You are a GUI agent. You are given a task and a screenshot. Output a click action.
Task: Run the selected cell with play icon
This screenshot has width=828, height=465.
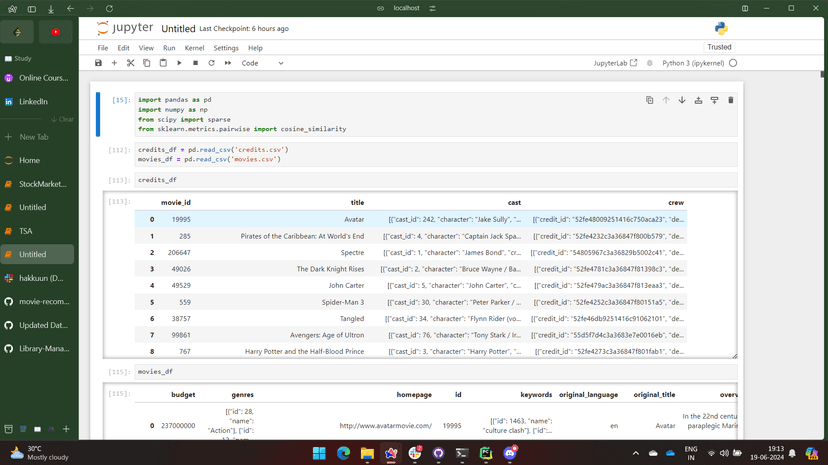179,63
